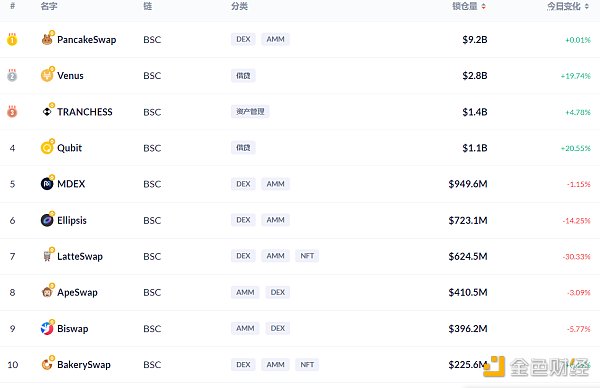This screenshot has height=388, width=600.
Task: Open the BakerySwap project name link
Action: (84, 365)
